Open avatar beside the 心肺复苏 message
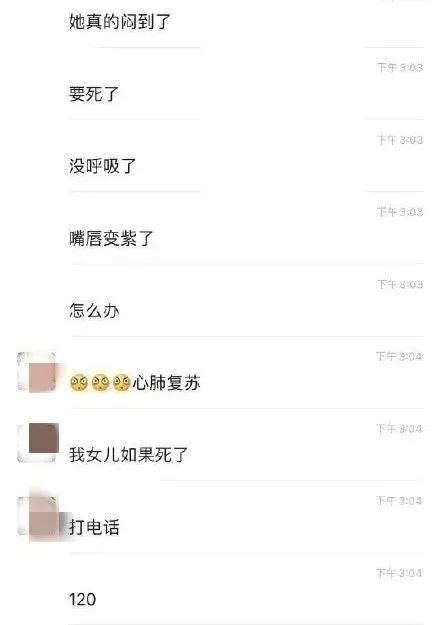 click(x=37, y=373)
